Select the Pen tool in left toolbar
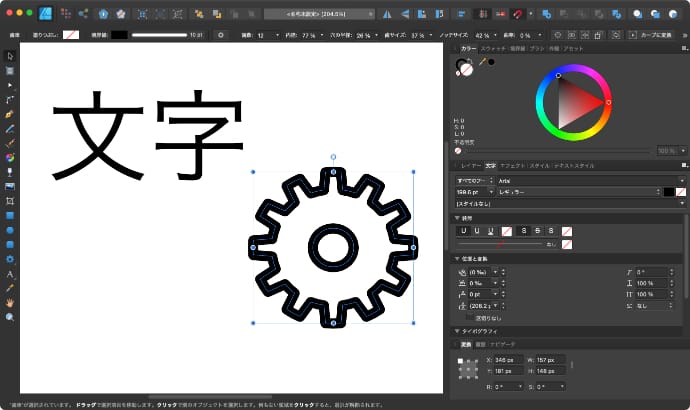Viewport: 690px width, 410px height. tap(10, 115)
